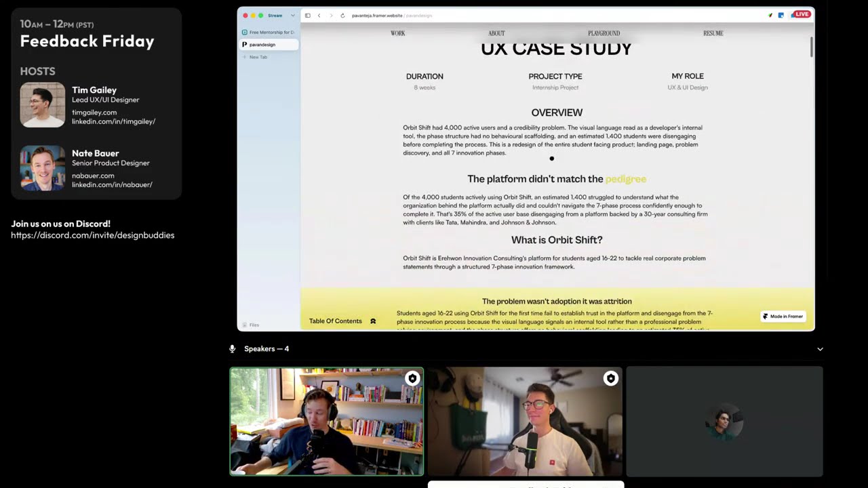868x488 pixels.
Task: Click the highlighted word pedigree
Action: [626, 179]
